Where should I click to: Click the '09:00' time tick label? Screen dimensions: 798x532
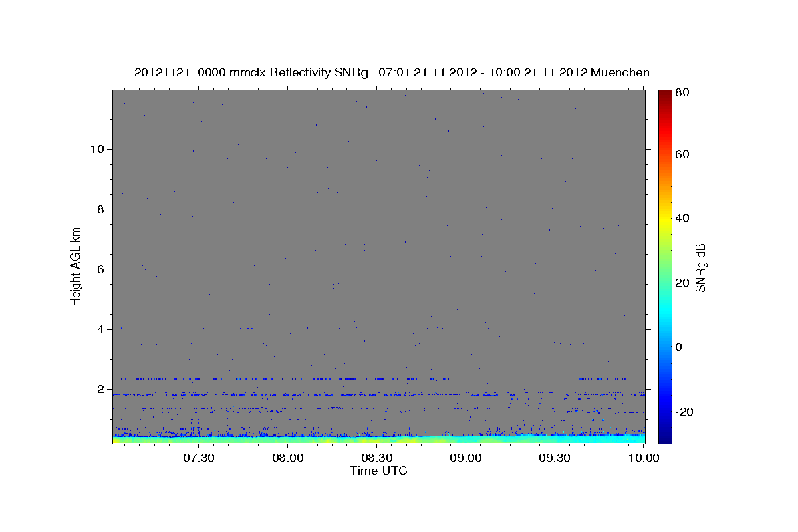[x=465, y=458]
